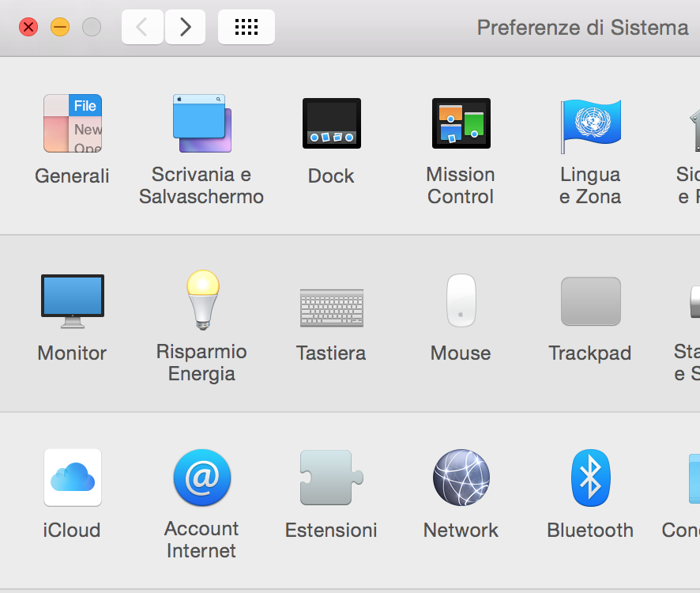Open Risparmio Energia light bulb icon
Screen dimensions: 700x593
[x=203, y=300]
